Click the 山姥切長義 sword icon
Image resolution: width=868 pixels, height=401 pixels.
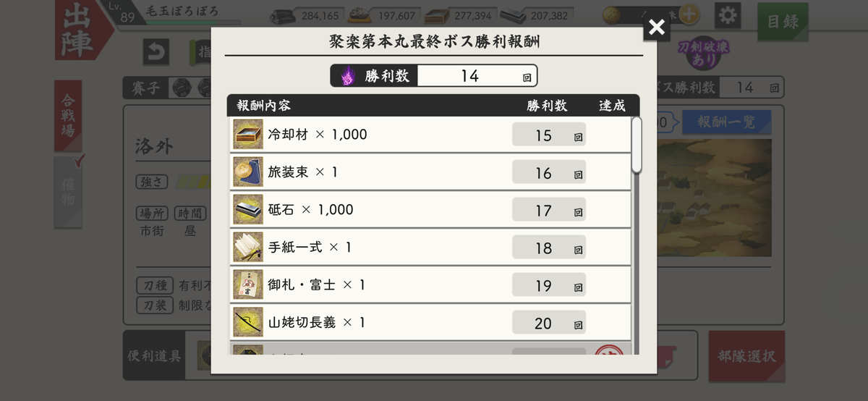pos(248,323)
